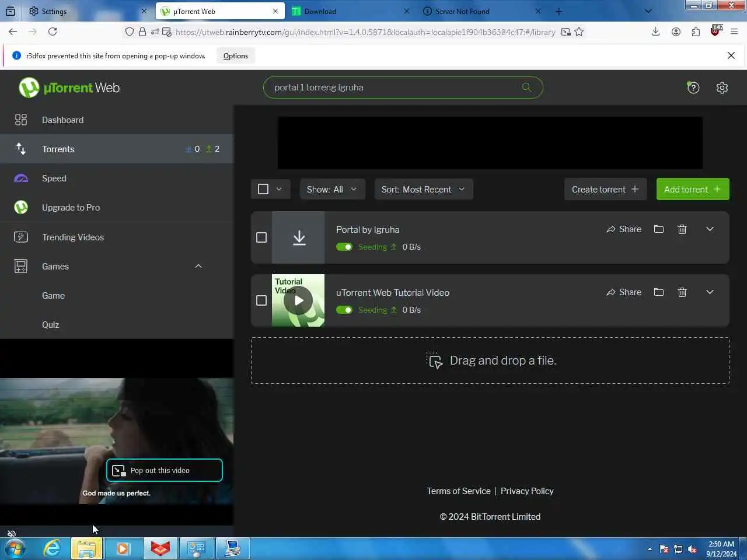
Task: Open the browser extensions icon
Action: (x=696, y=32)
